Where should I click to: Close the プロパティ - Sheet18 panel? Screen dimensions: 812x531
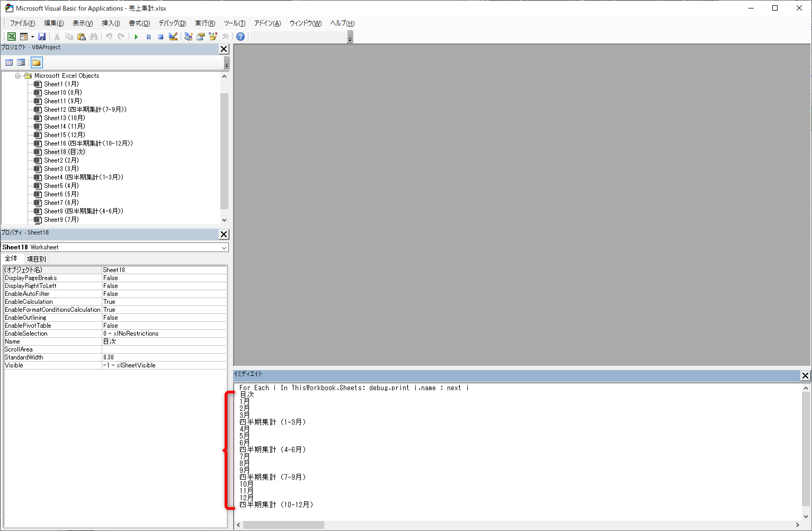(224, 234)
